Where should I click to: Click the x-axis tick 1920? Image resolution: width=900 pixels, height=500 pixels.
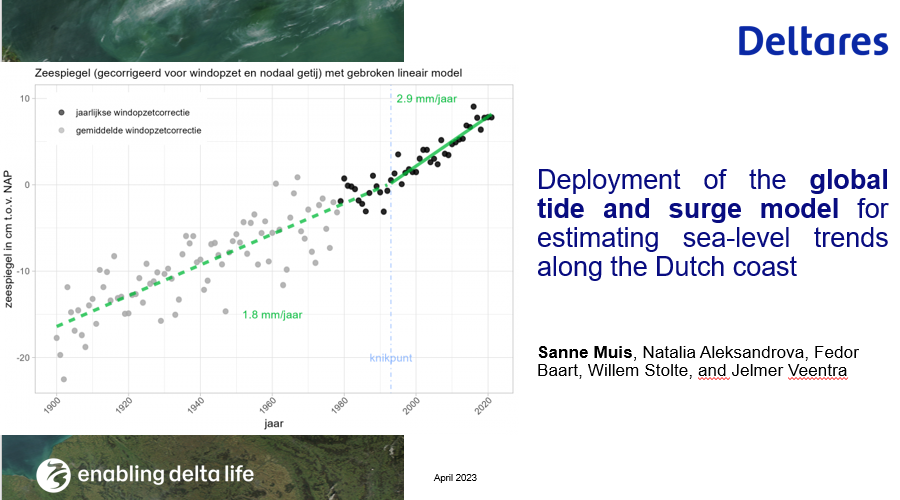click(x=124, y=405)
